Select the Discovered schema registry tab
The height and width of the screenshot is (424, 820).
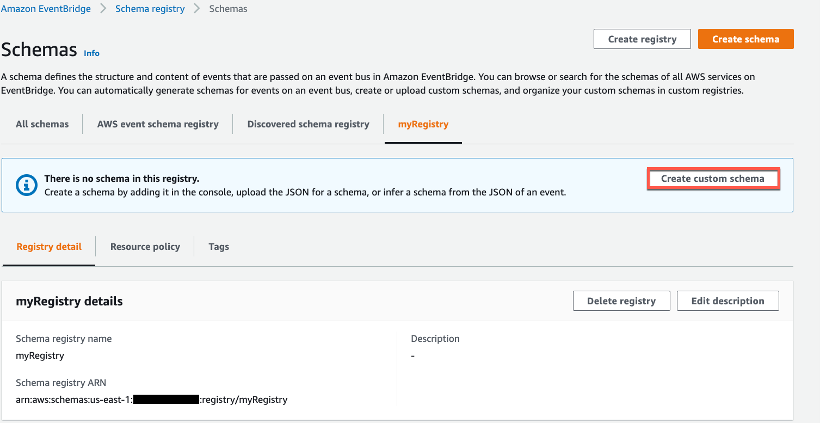pos(308,124)
